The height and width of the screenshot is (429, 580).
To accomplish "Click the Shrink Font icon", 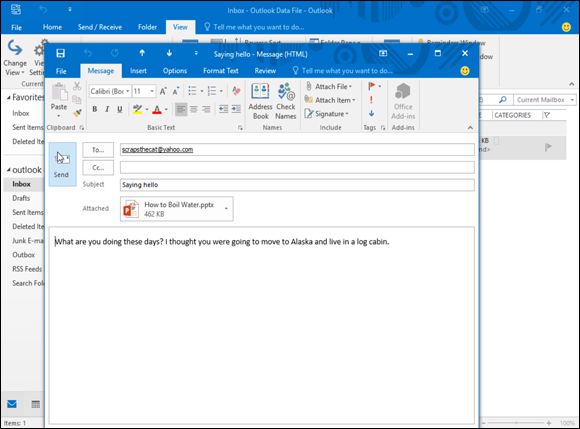I will [x=176, y=91].
